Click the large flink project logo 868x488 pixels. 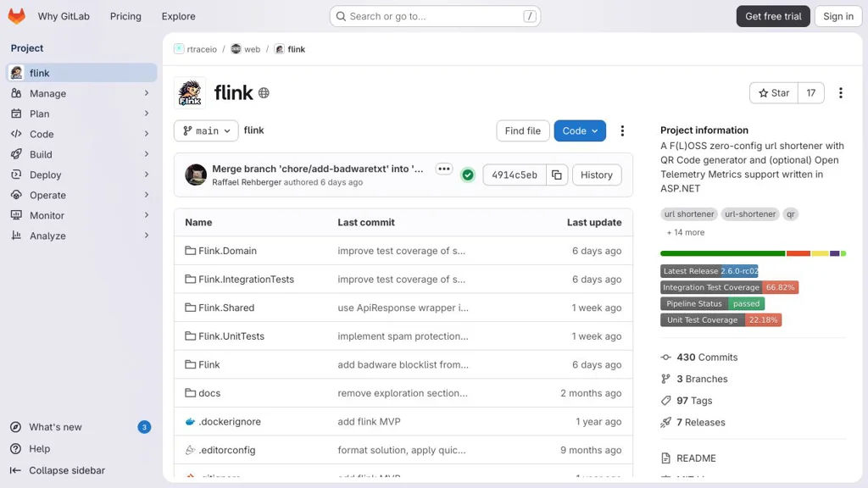(x=190, y=92)
